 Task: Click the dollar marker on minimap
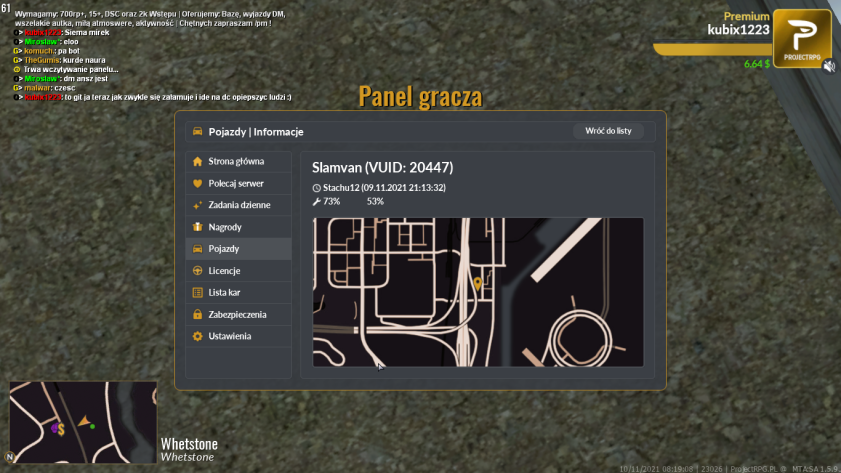coord(61,429)
